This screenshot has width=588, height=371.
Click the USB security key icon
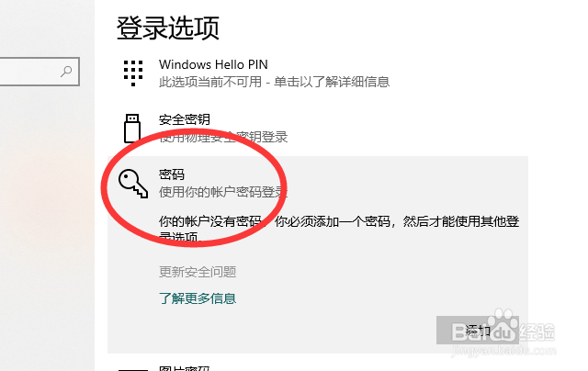pos(132,129)
